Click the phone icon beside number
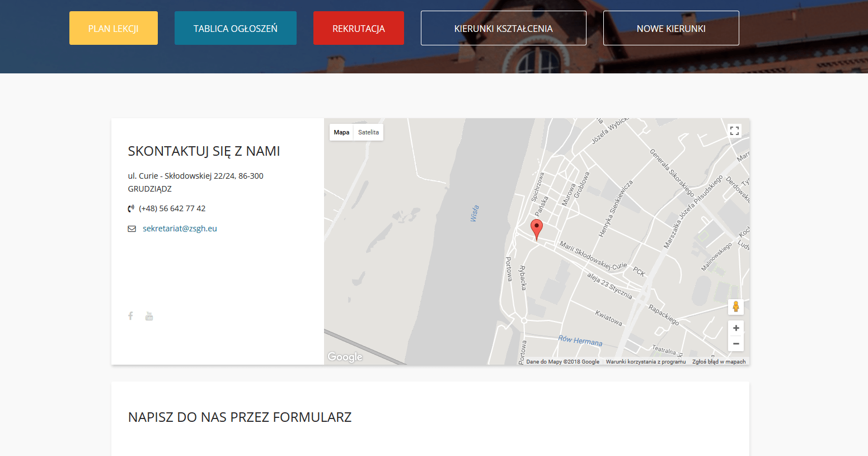 [131, 209]
